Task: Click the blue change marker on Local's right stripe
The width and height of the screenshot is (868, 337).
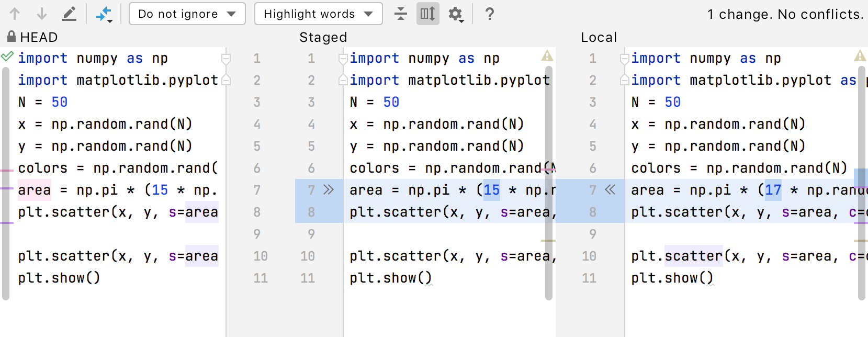Action: [x=861, y=178]
